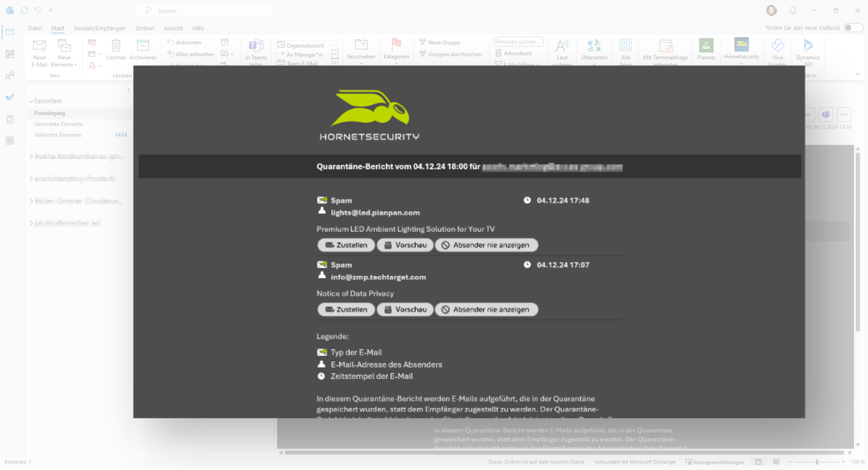This screenshot has width=868, height=470.
Task: Open Verschieben move icon
Action: point(361,45)
